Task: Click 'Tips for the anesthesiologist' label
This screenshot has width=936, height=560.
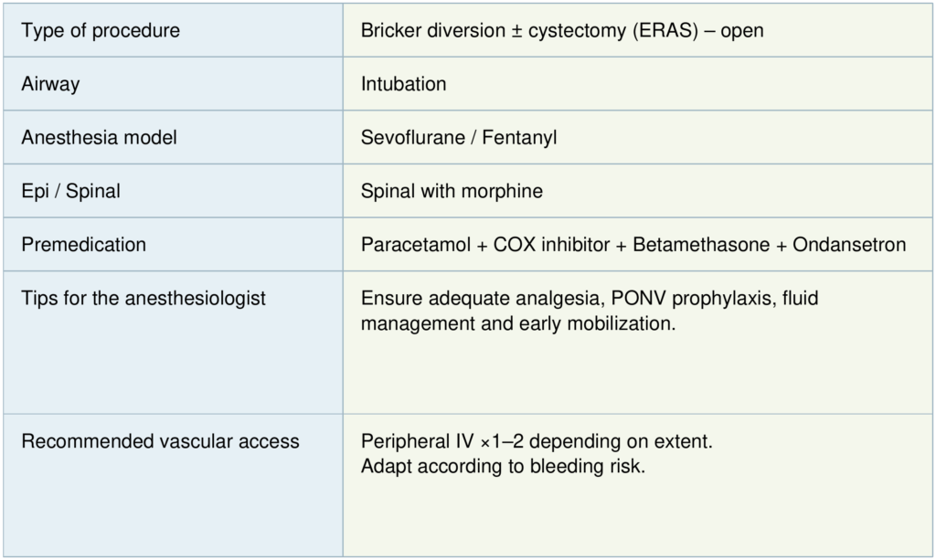Action: pyautogui.click(x=144, y=298)
